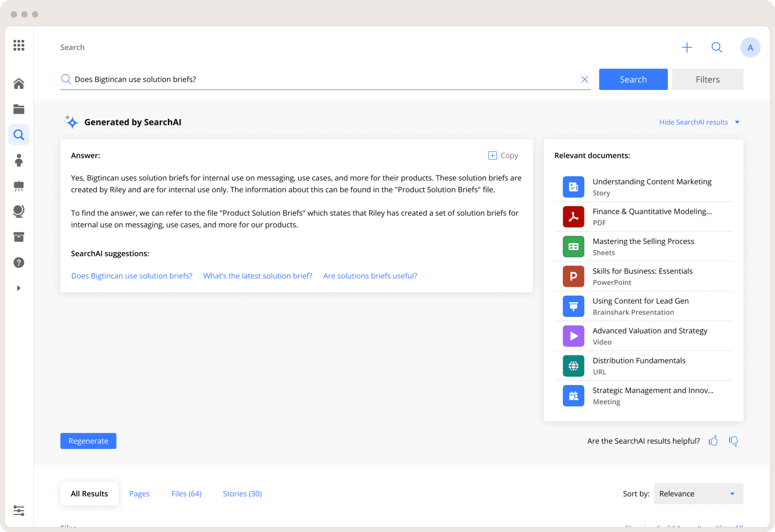This screenshot has width=775, height=532.
Task: Click the SearchAI sparkle icon
Action: [71, 122]
